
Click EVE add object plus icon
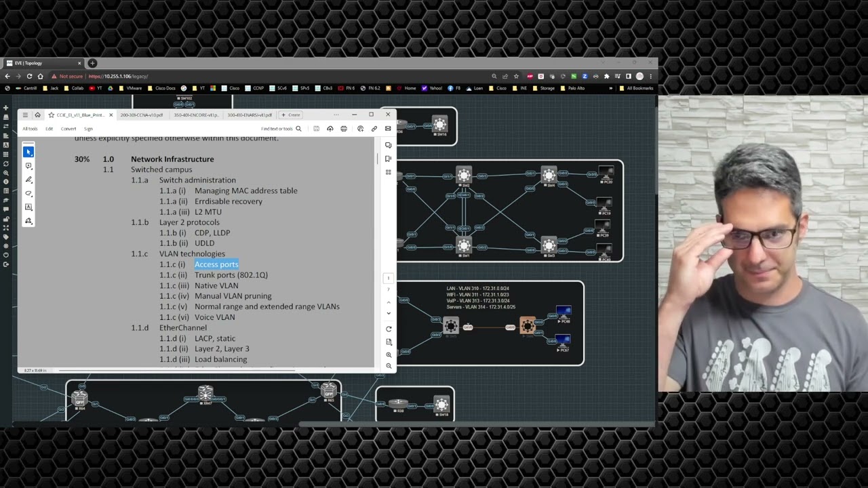(x=6, y=108)
